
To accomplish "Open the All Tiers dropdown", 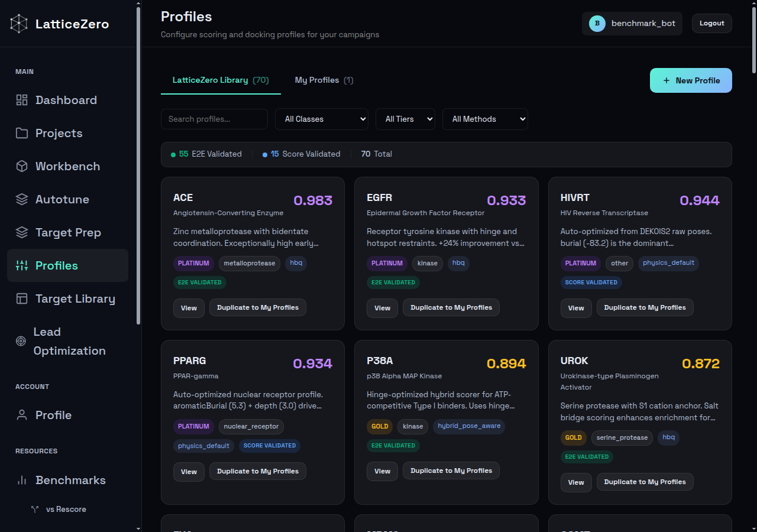I will [405, 119].
